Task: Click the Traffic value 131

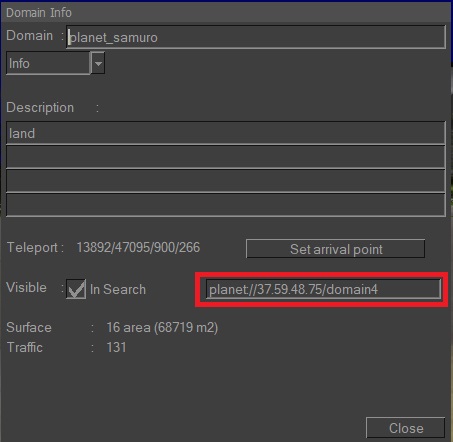Action: 116,347
